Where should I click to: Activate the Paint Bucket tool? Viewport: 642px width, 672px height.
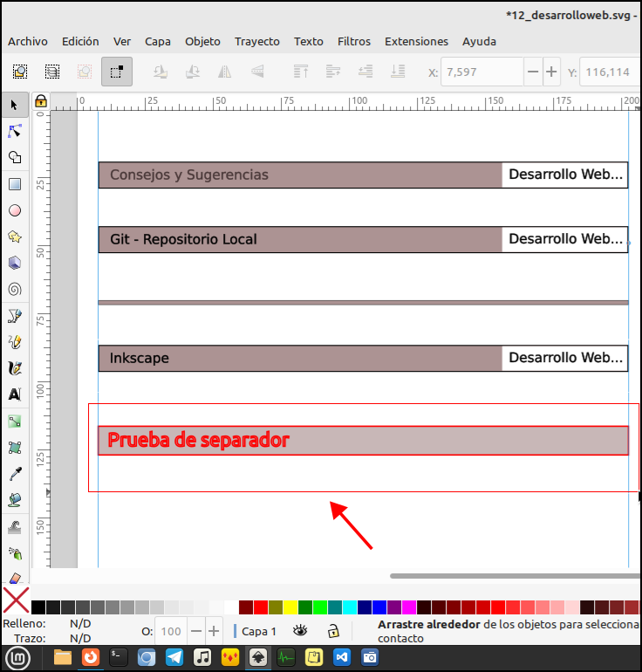tap(15, 500)
